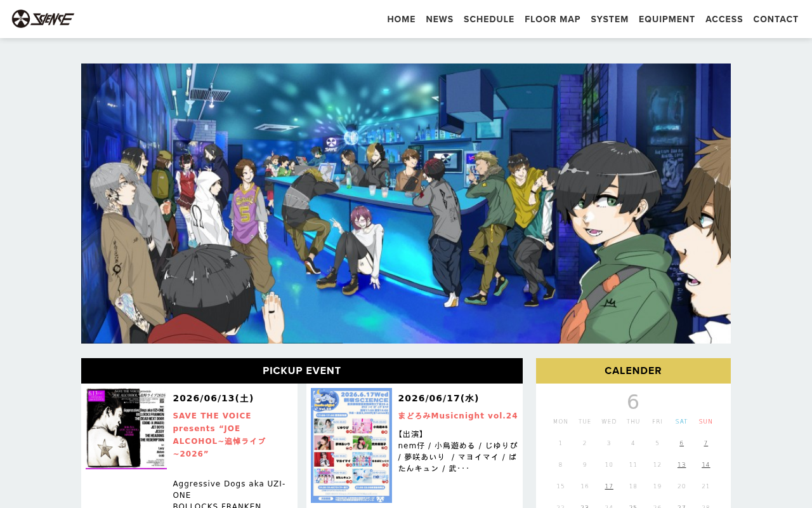Click calendar day 16
Screen dimensions: 812x508
tap(585, 486)
